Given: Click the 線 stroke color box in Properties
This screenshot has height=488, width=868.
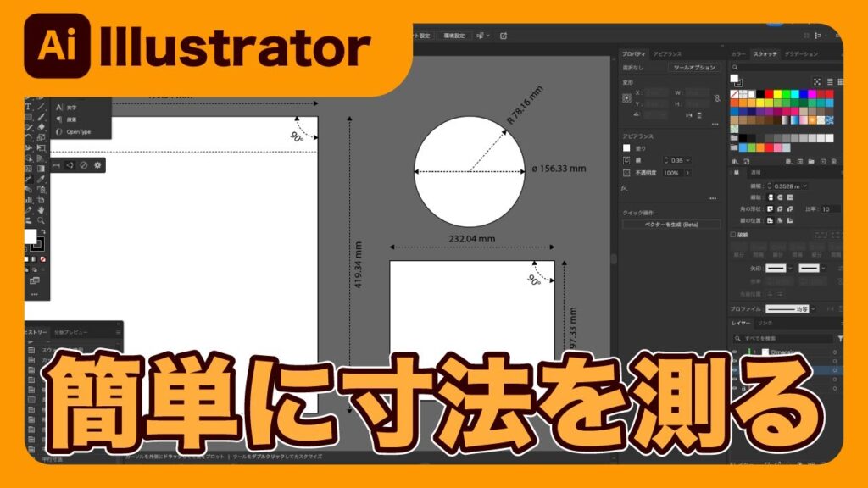Looking at the screenshot, I should tap(626, 160).
